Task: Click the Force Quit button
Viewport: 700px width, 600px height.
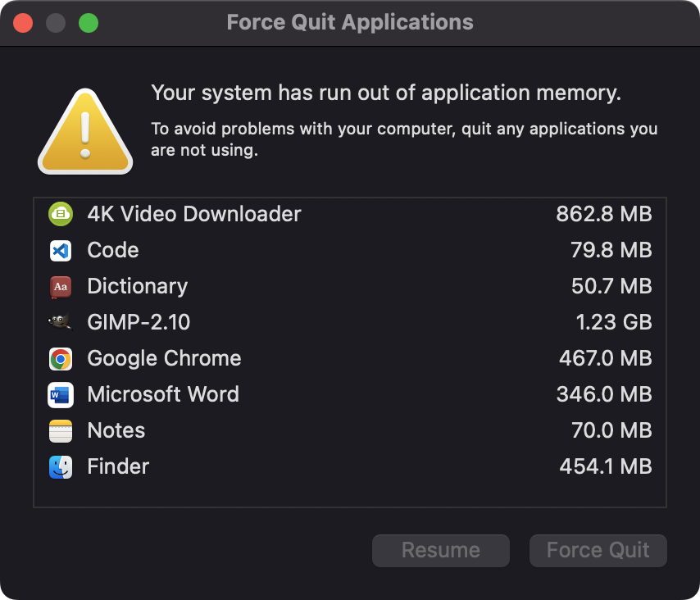Action: pos(598,551)
